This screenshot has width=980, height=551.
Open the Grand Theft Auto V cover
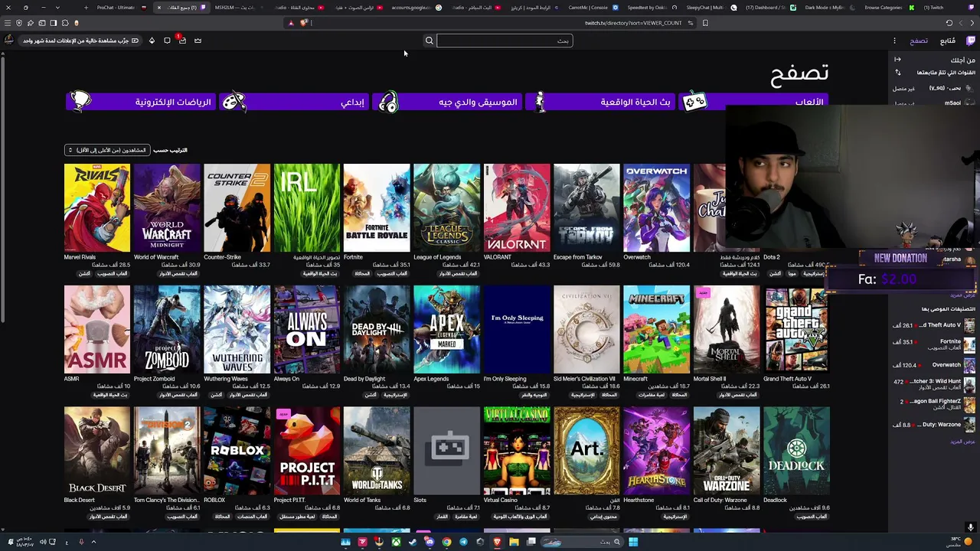(796, 330)
